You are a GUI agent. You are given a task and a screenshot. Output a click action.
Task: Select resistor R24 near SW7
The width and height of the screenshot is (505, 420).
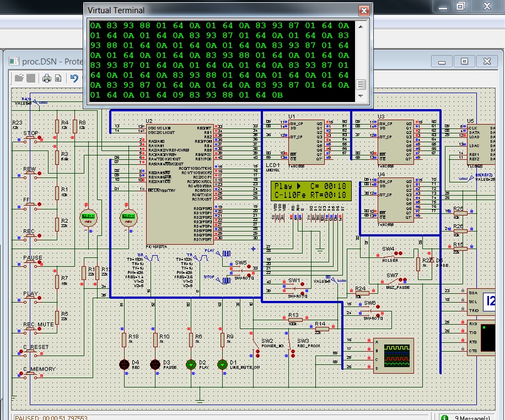(x=362, y=293)
